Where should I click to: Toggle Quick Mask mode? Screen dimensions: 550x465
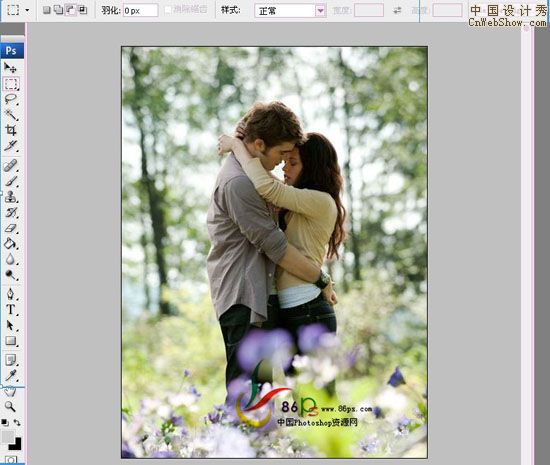click(11, 460)
